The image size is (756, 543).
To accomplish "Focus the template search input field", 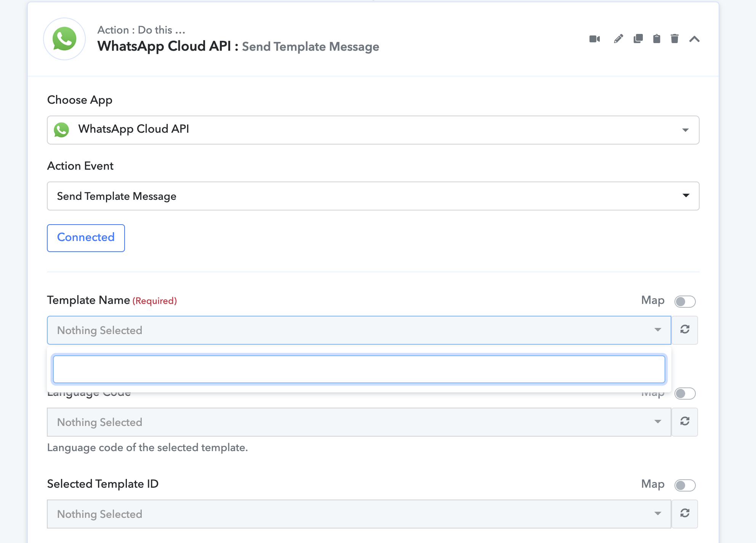I will (359, 369).
